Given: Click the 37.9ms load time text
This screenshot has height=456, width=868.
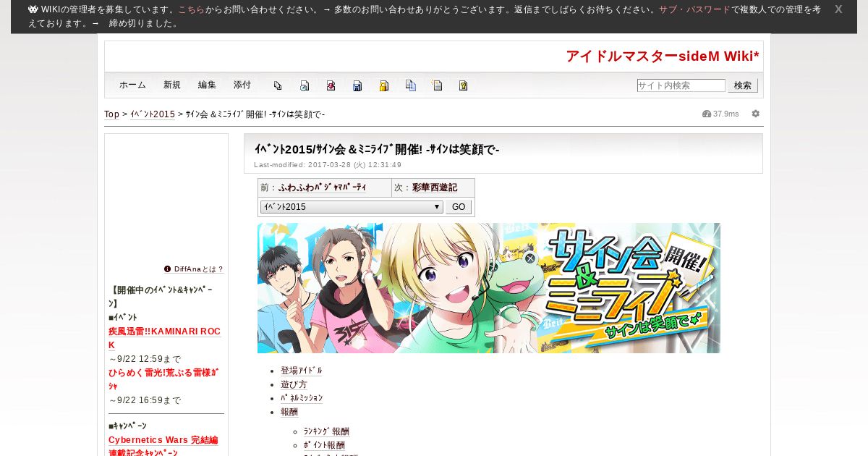Looking at the screenshot, I should [726, 114].
